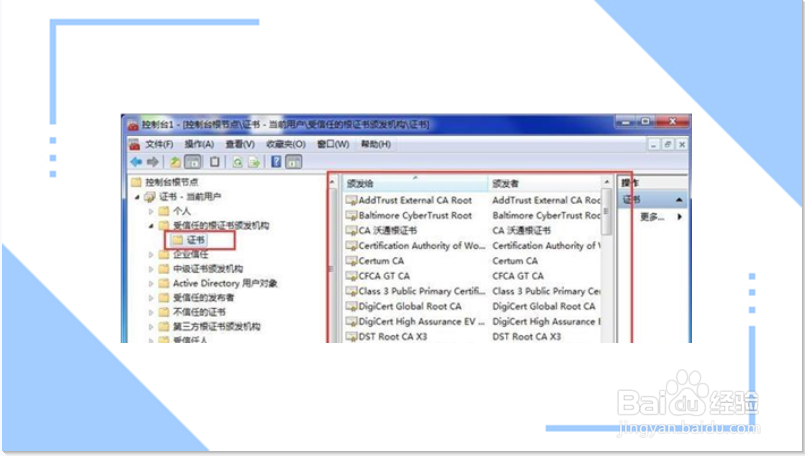Select 第三方根证书颁发机构 in the tree
The width and height of the screenshot is (805, 456).
(x=217, y=326)
